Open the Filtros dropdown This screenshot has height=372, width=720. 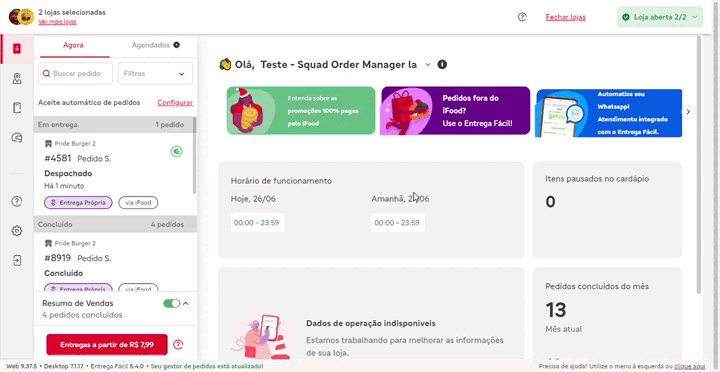click(155, 73)
